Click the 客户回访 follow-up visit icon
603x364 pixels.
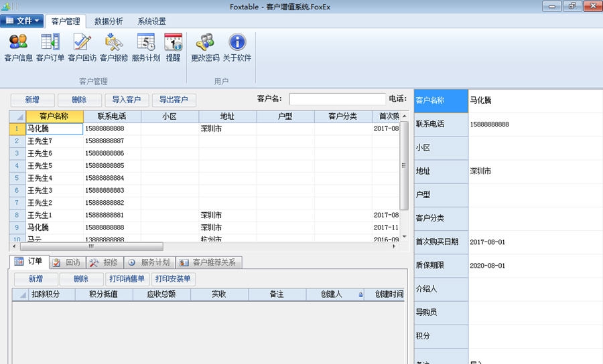pyautogui.click(x=82, y=47)
